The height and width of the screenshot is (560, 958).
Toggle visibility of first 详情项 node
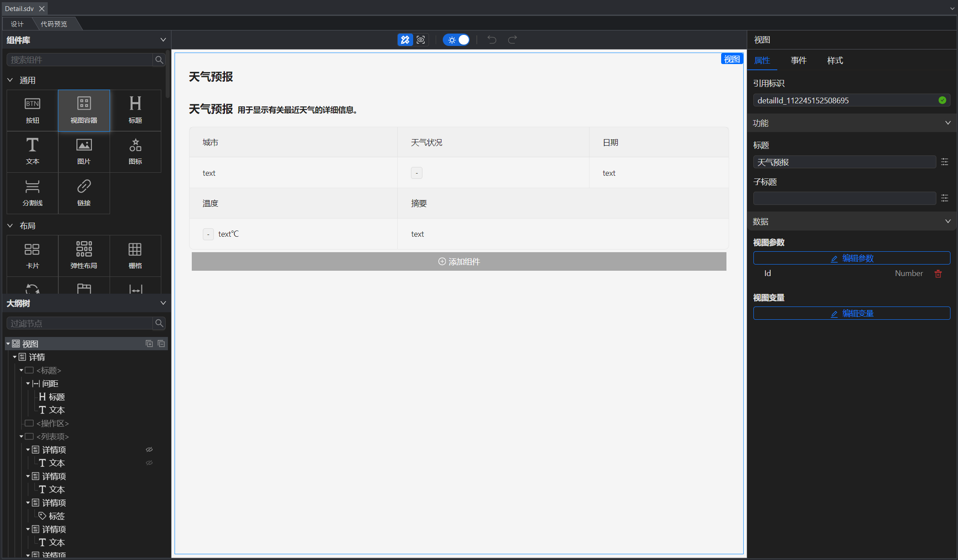pyautogui.click(x=149, y=450)
